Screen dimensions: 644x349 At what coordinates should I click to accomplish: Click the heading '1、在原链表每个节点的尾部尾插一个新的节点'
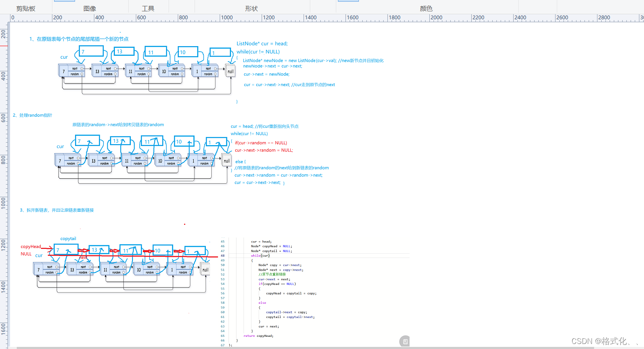pos(79,39)
